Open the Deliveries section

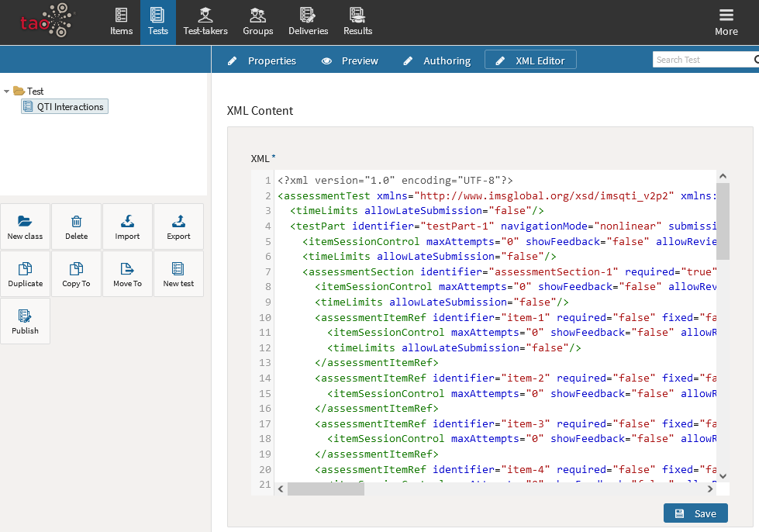tap(308, 21)
